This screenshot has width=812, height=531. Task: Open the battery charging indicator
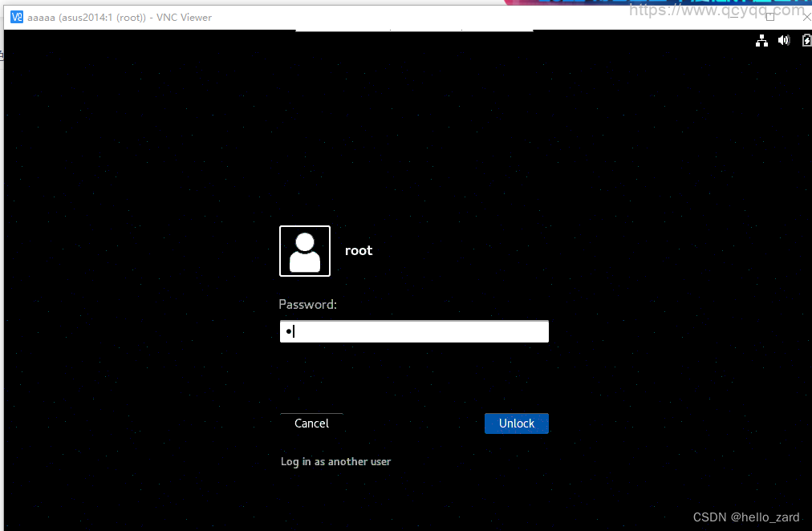(x=806, y=41)
